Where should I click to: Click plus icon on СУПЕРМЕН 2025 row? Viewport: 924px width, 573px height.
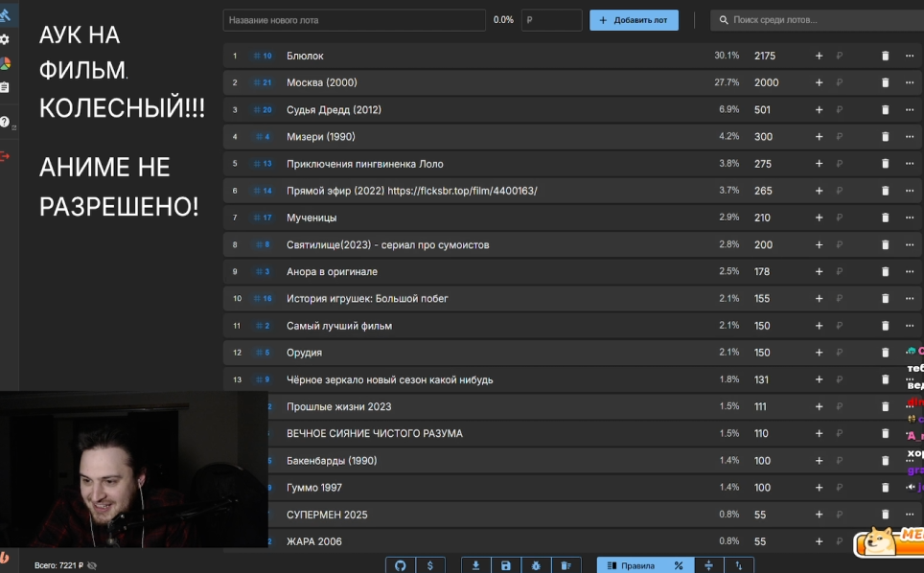click(819, 515)
